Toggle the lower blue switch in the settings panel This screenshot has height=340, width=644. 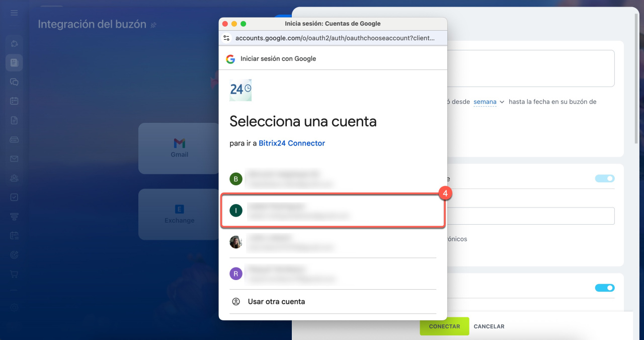(x=605, y=288)
